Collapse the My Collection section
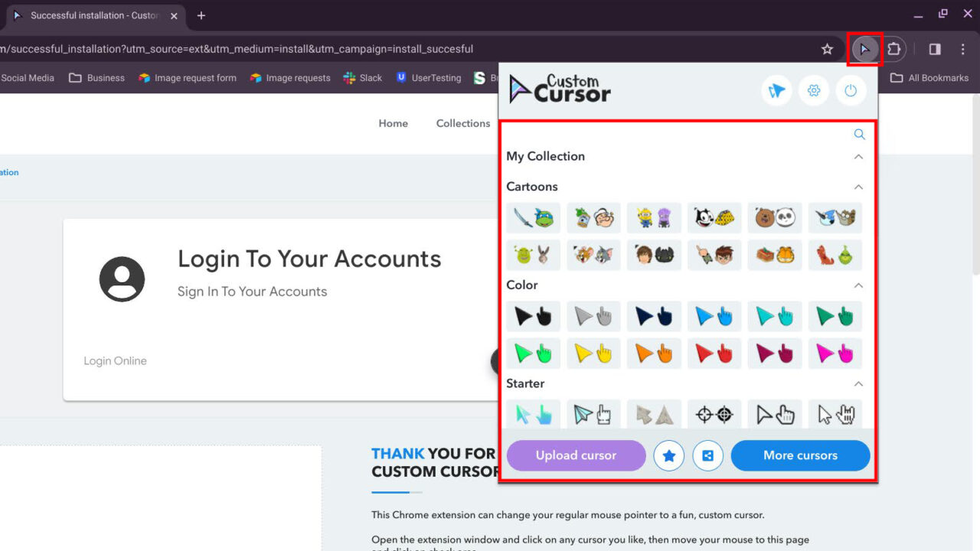Image resolution: width=980 pixels, height=551 pixels. tap(858, 156)
